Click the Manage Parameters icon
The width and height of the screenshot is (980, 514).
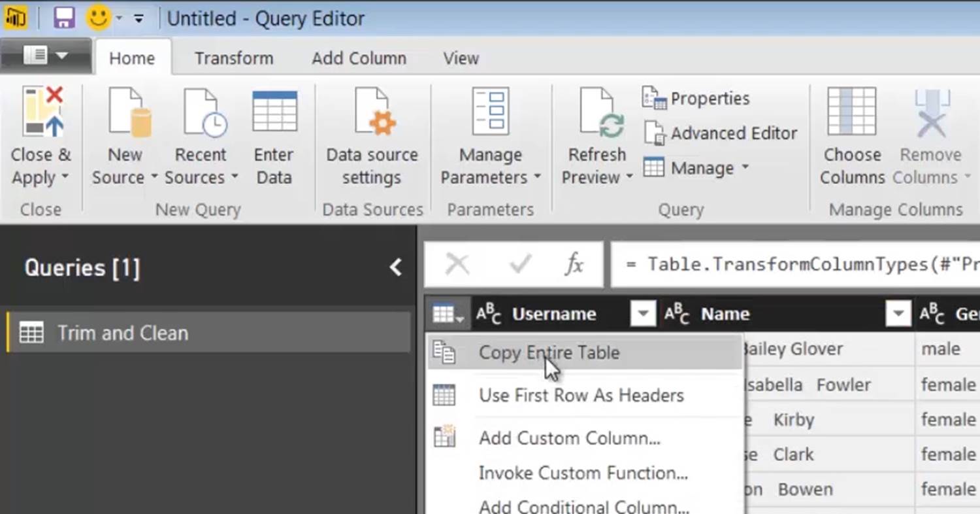490,112
